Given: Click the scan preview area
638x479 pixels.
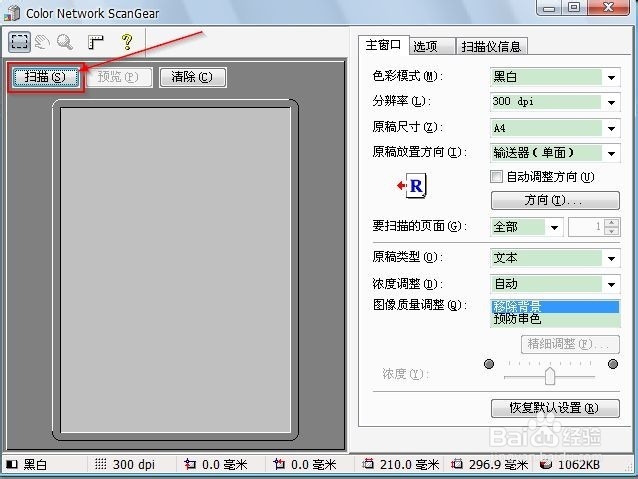Looking at the screenshot, I should click(175, 270).
